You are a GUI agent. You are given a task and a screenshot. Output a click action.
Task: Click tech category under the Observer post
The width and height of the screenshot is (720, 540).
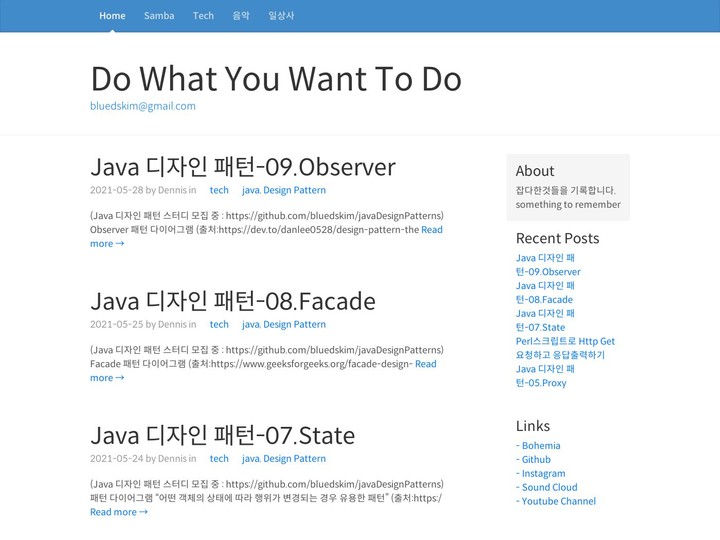[219, 190]
